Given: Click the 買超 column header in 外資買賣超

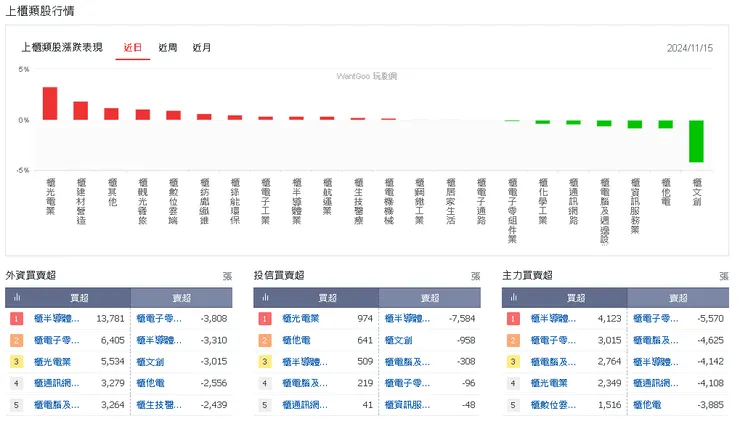Looking at the screenshot, I should (x=79, y=298).
